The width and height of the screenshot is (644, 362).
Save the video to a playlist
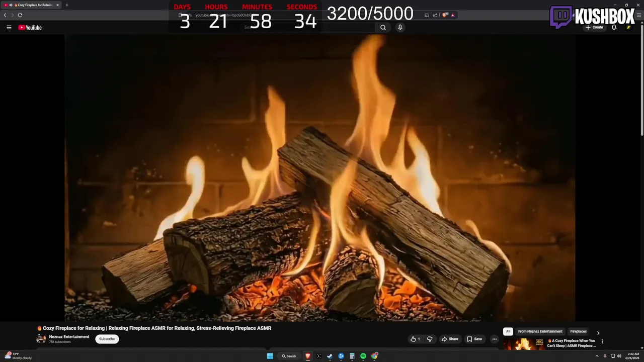[x=474, y=339]
